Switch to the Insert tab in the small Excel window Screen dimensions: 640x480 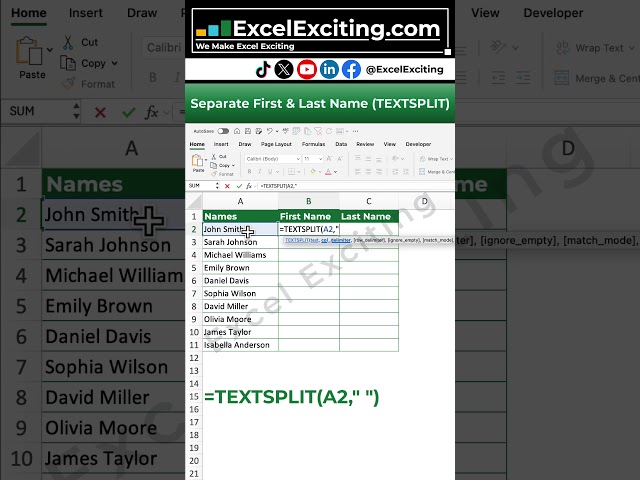pos(221,144)
